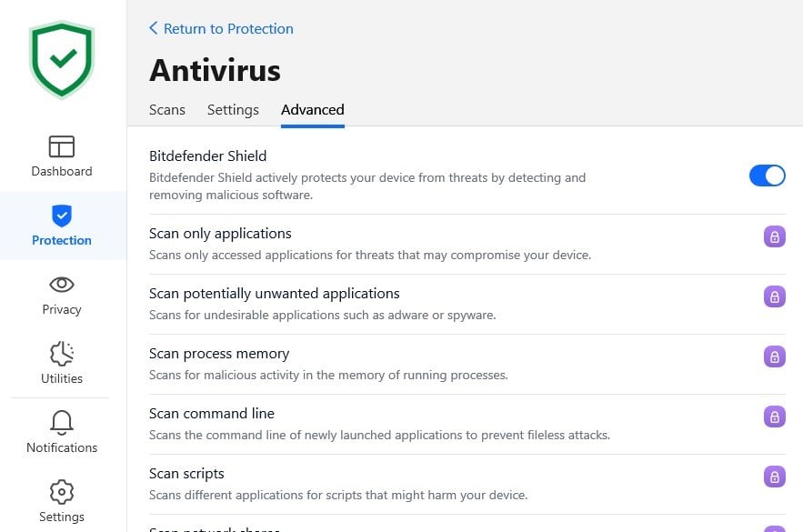
Task: Click the Bitdefender shield logo
Action: click(61, 57)
